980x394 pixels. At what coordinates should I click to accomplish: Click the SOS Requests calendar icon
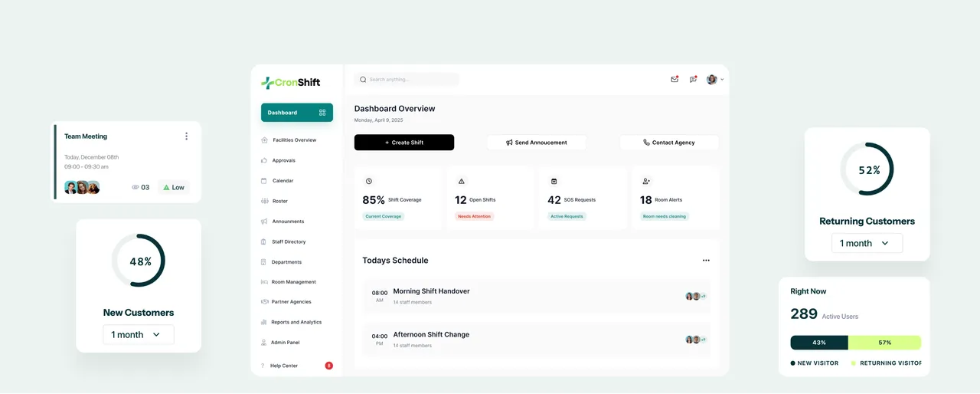(554, 182)
